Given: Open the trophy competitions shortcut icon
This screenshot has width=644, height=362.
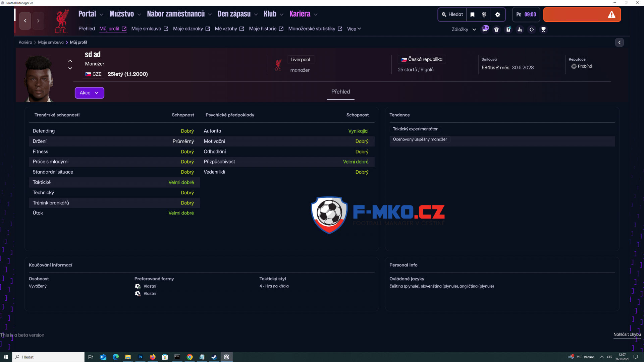Looking at the screenshot, I should point(543,29).
